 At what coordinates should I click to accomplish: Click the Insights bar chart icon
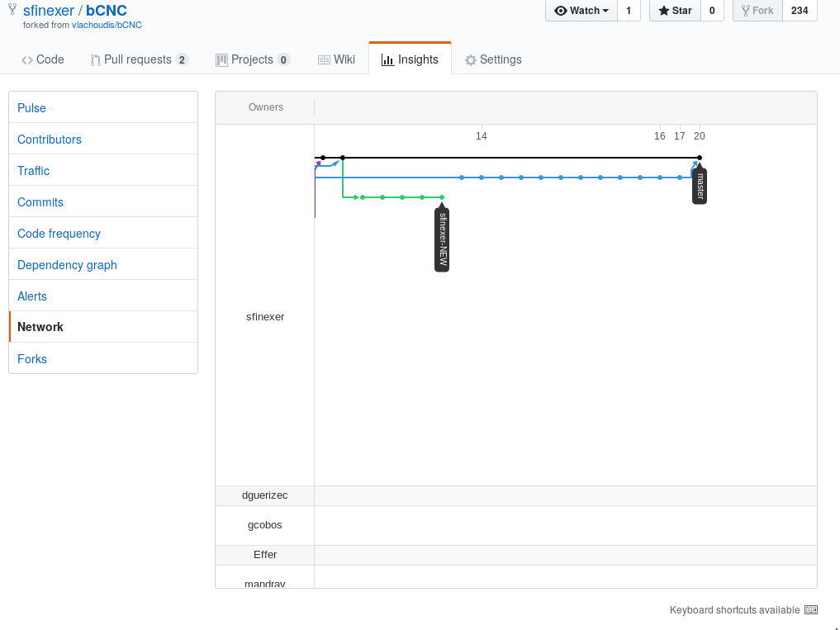point(388,59)
